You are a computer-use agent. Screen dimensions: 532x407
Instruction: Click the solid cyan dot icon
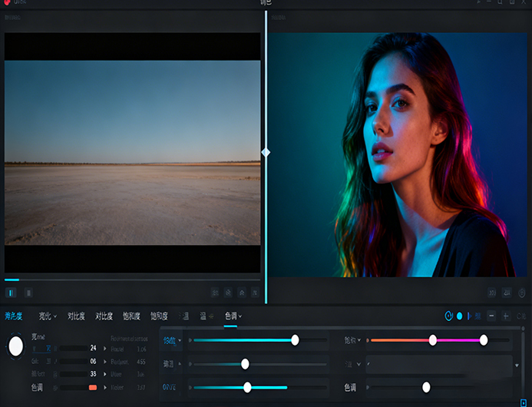[x=460, y=316]
